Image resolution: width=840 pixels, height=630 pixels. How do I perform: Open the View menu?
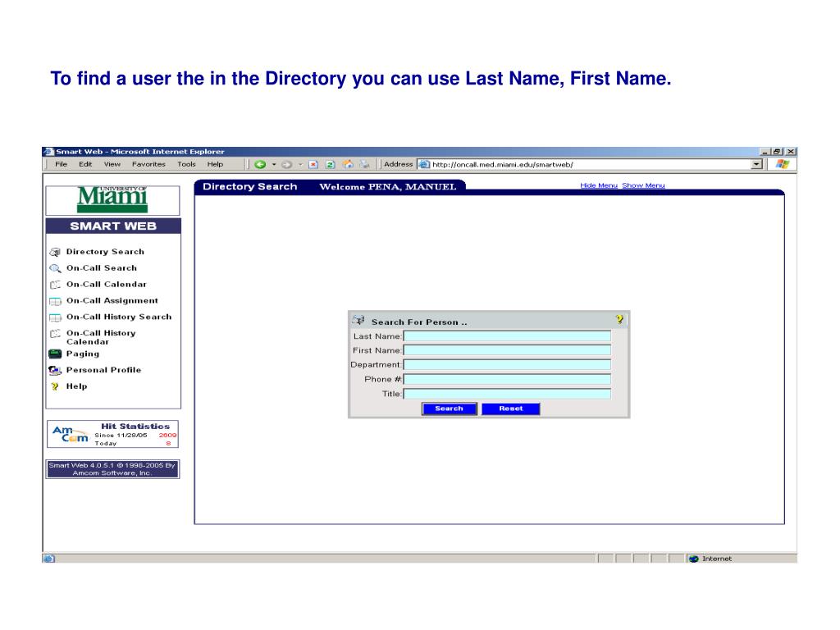[112, 164]
